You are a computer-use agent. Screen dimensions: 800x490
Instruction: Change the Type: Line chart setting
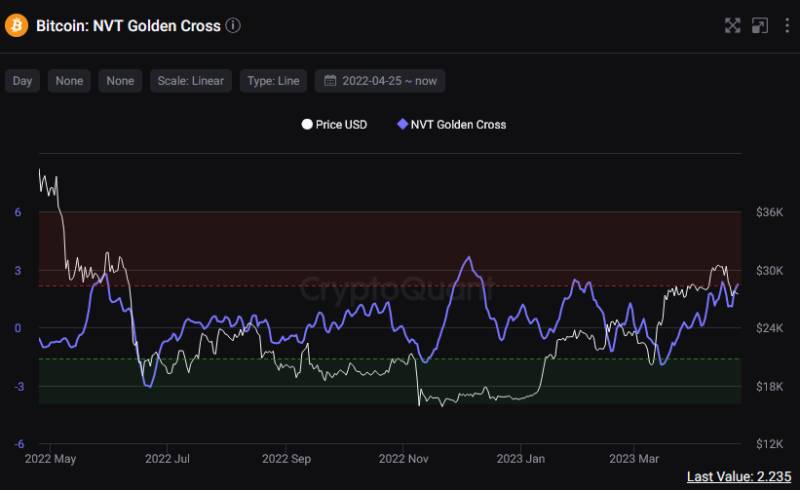[273, 81]
